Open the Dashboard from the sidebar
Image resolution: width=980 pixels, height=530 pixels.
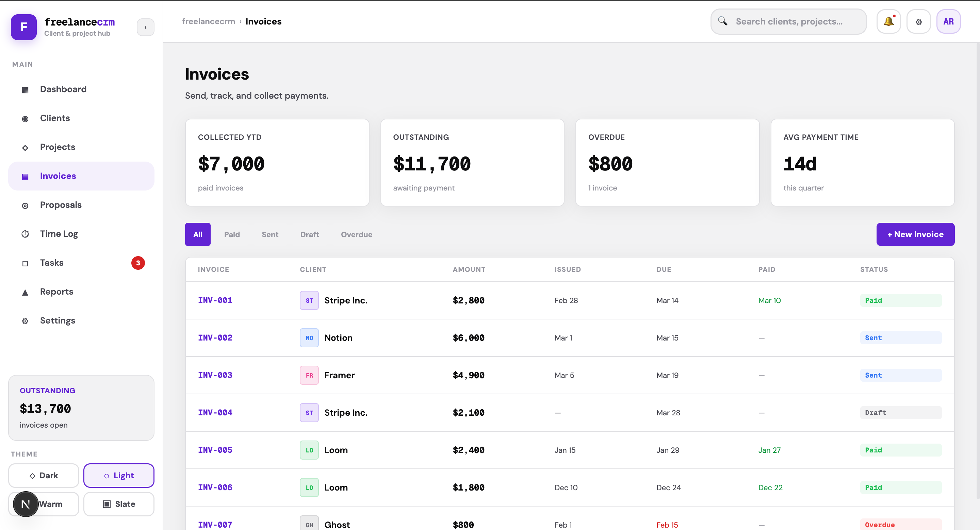point(63,89)
